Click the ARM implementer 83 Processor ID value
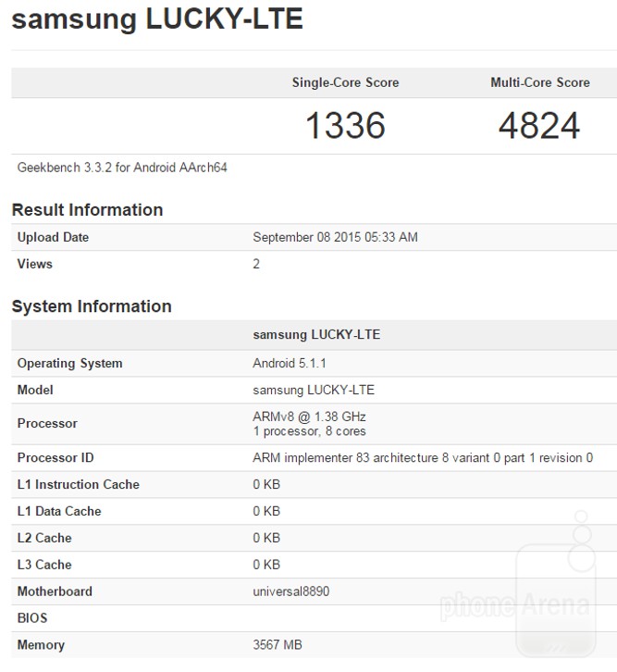The width and height of the screenshot is (617, 672). pyautogui.click(x=422, y=457)
